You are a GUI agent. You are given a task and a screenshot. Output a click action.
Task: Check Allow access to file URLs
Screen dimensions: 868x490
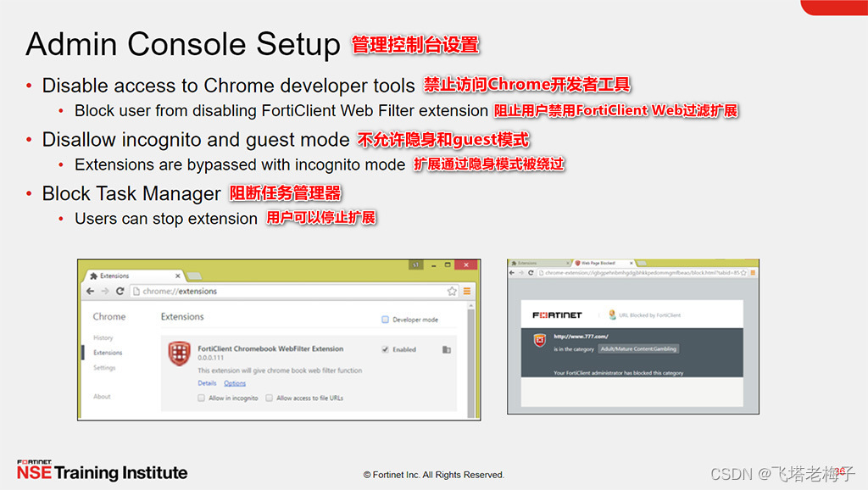click(269, 398)
